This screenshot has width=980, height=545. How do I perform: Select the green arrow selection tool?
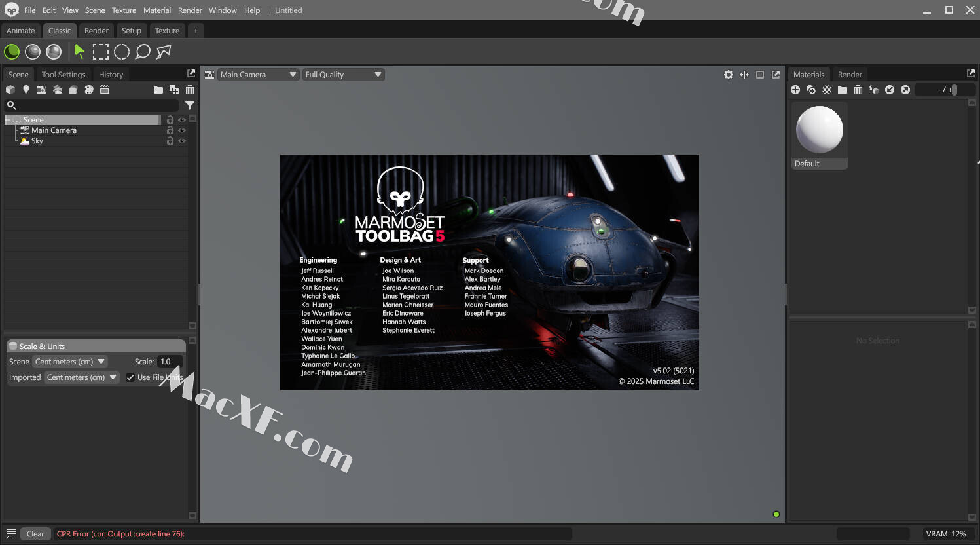click(79, 51)
